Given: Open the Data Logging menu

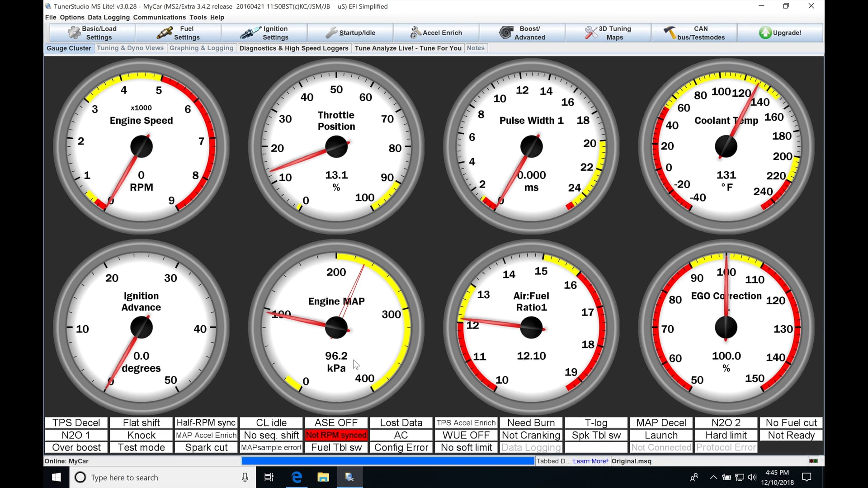Looking at the screenshot, I should click(x=108, y=17).
